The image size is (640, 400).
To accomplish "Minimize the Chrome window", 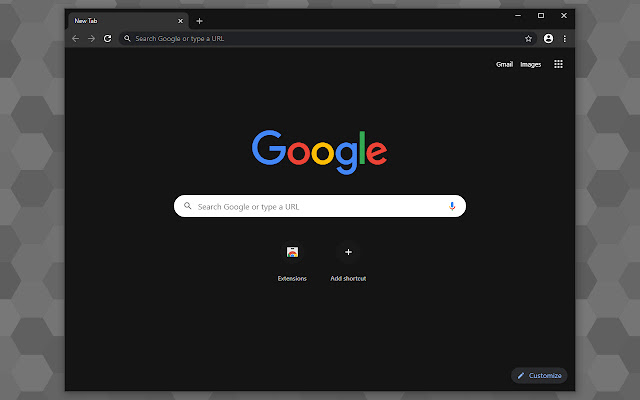I will coord(518,16).
